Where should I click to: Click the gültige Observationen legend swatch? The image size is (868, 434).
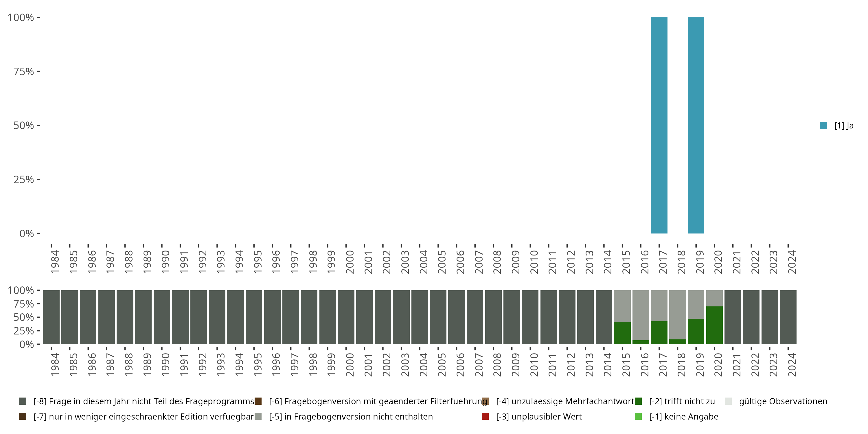[x=728, y=401]
